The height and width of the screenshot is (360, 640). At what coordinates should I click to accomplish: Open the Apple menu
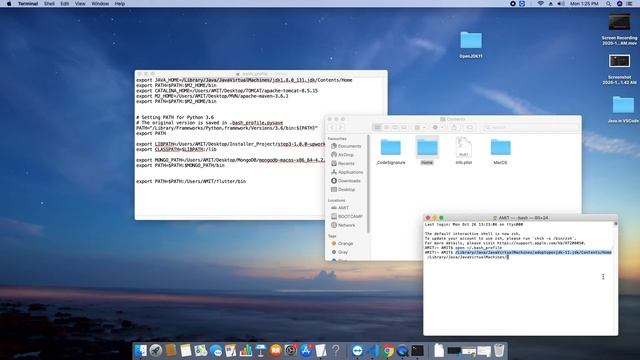[x=9, y=4]
